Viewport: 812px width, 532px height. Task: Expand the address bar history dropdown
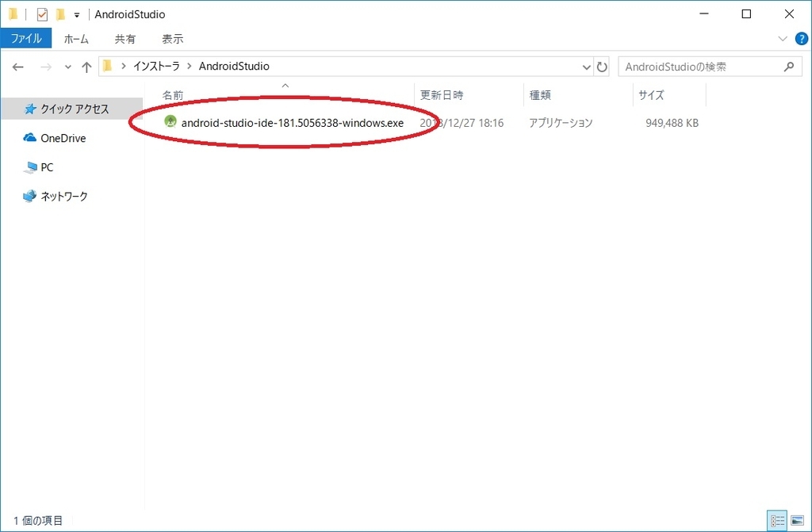click(x=586, y=67)
